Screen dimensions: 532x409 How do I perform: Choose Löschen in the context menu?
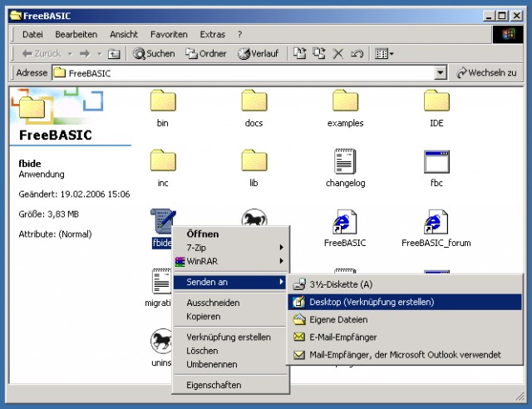[231, 351]
